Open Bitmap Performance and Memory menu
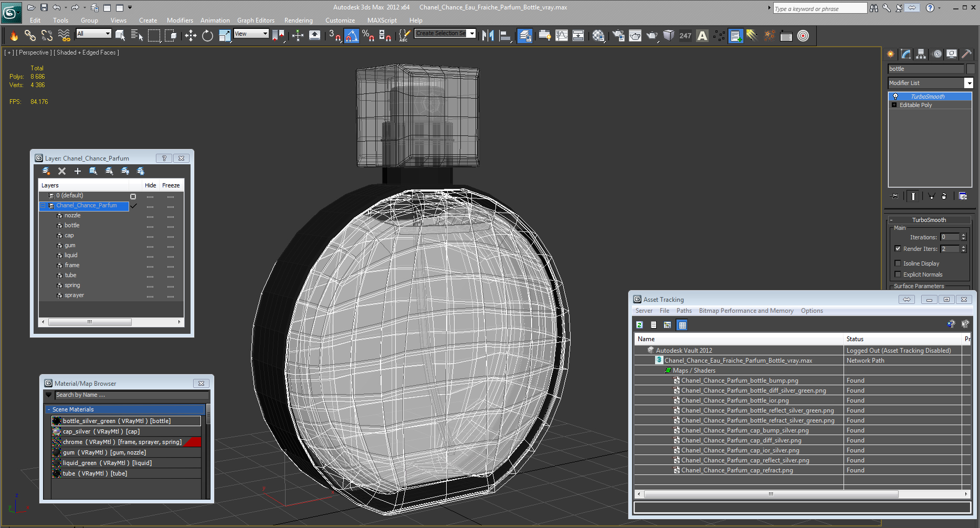The image size is (980, 528). click(x=746, y=311)
